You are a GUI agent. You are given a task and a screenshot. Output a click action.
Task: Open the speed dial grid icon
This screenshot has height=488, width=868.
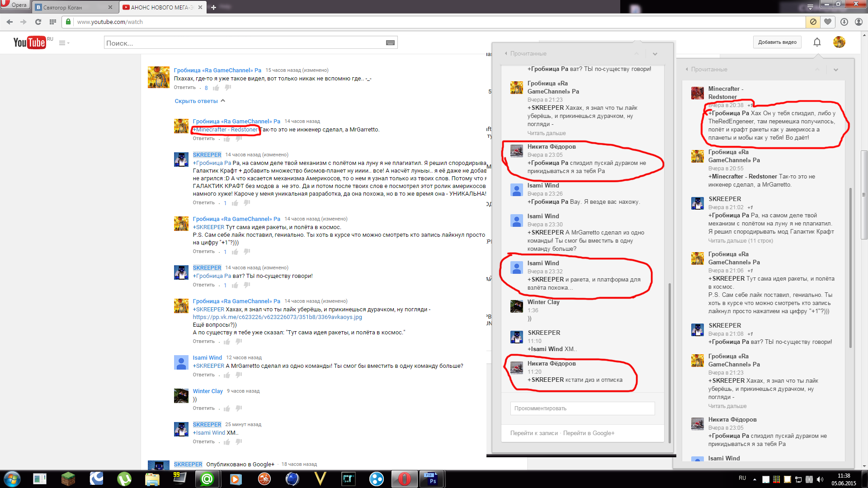click(x=53, y=22)
